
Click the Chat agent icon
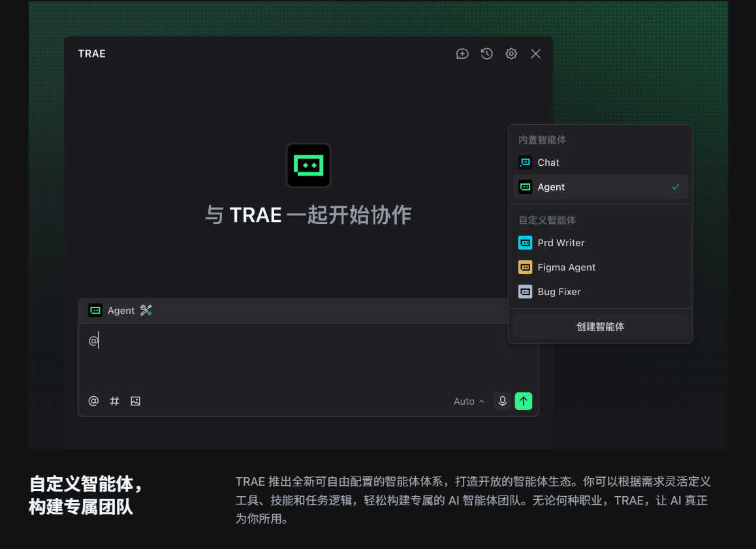click(x=525, y=163)
